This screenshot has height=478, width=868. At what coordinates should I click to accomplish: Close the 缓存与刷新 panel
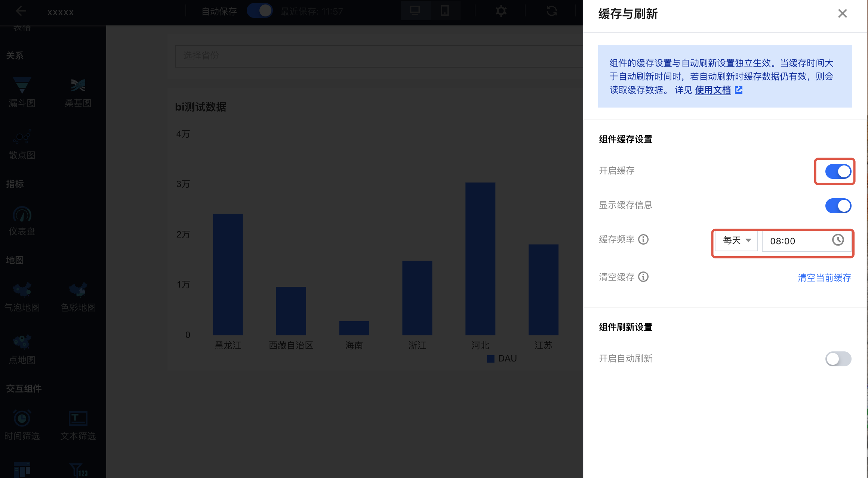(842, 14)
